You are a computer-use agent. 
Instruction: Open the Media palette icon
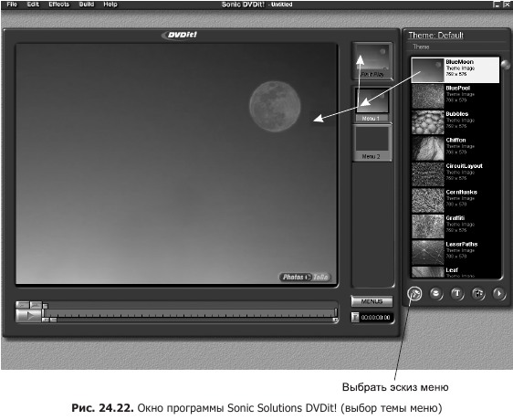click(478, 294)
